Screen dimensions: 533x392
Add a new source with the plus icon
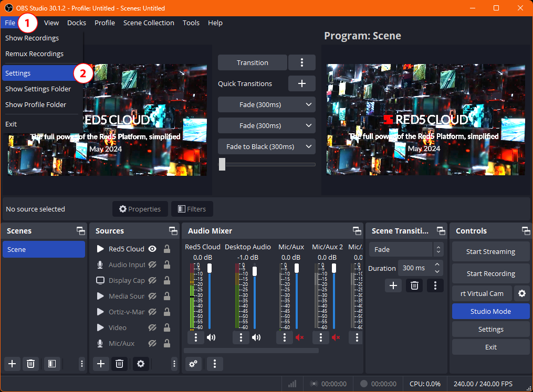point(101,364)
